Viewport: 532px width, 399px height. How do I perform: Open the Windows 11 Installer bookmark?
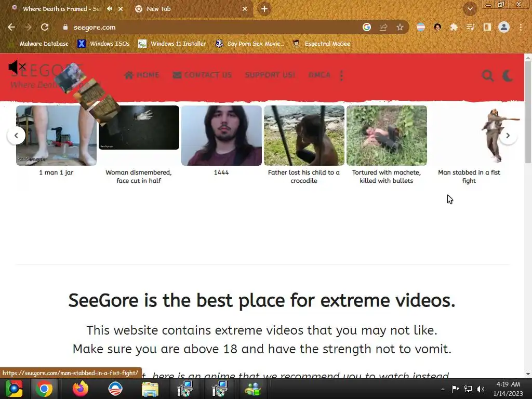point(172,44)
